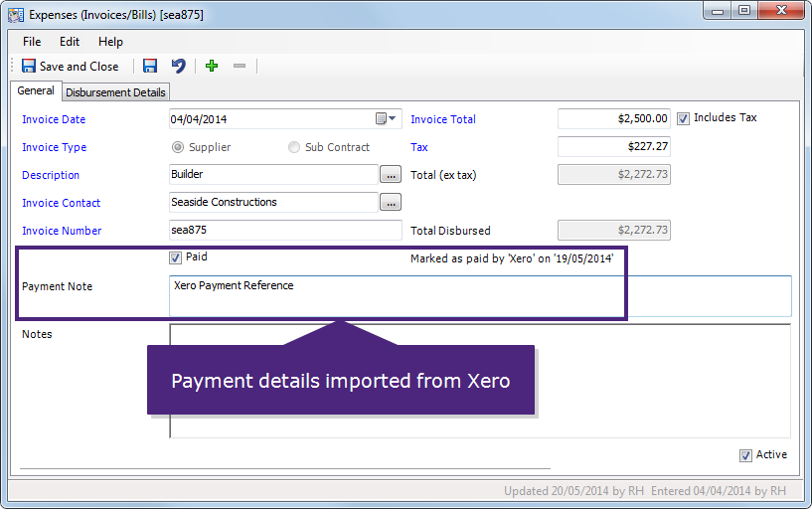Select the Supplier invoice type radio
The image size is (812, 509).
point(178,147)
